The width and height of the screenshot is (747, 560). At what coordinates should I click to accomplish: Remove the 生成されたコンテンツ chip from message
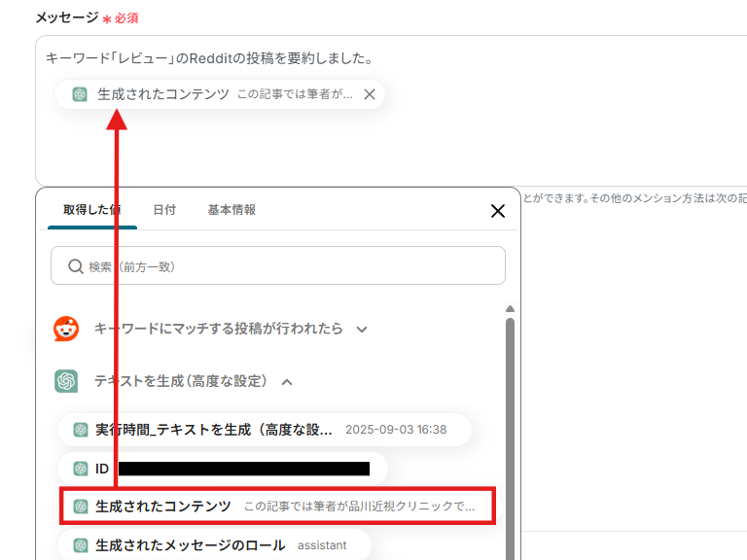(370, 94)
